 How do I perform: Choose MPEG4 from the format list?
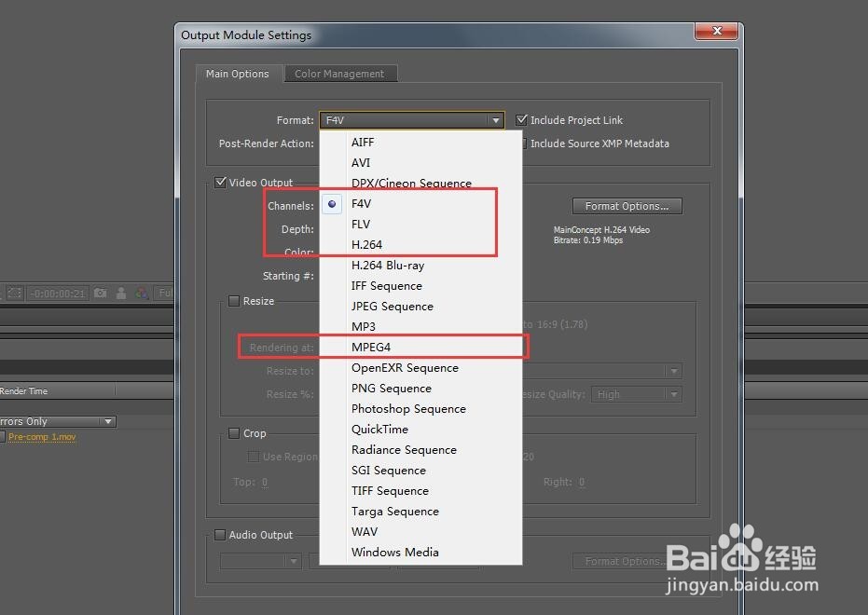(420, 347)
